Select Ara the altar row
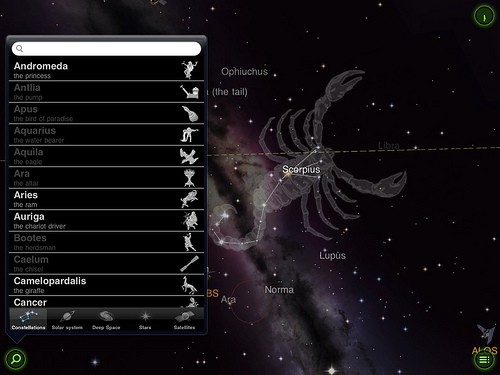Image resolution: width=500 pixels, height=375 pixels. pyautogui.click(x=106, y=178)
